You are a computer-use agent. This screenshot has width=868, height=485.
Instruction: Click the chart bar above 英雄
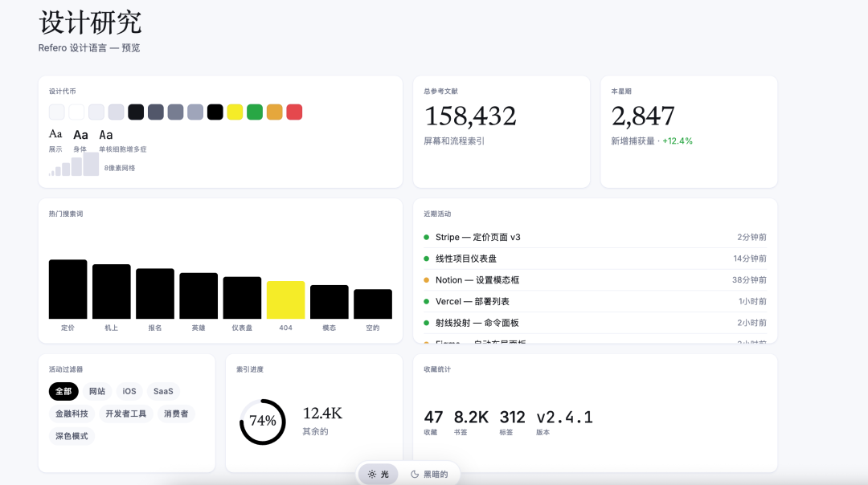coord(199,295)
